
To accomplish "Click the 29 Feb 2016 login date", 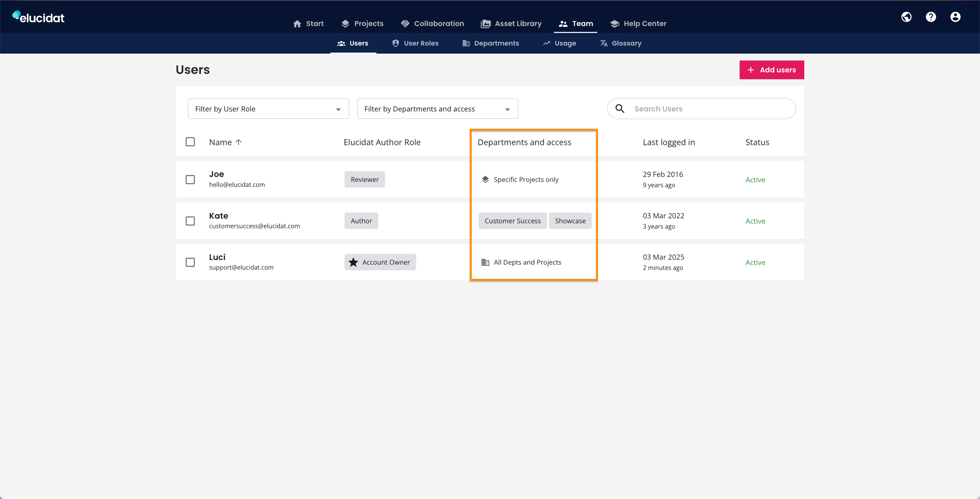I will 663,174.
